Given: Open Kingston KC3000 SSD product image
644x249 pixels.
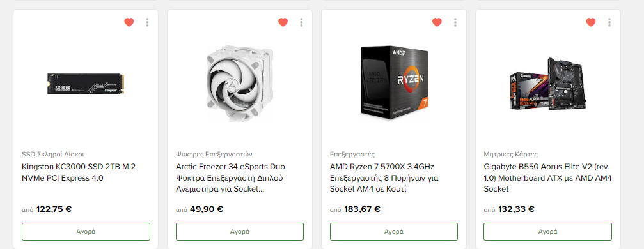Looking at the screenshot, I should pos(86,83).
